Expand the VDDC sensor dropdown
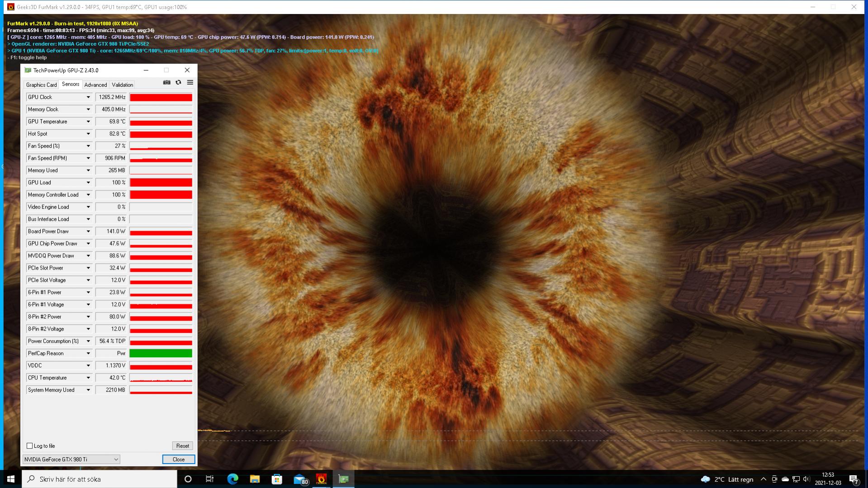 88,366
